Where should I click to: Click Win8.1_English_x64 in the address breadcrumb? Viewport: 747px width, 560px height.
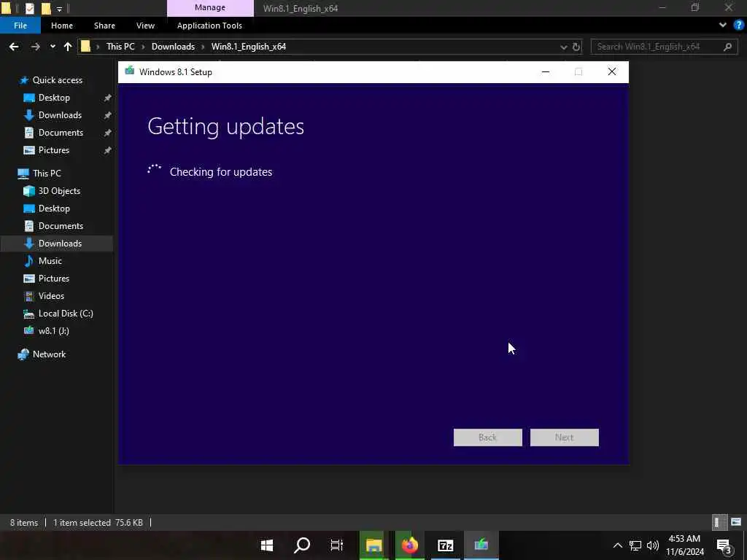[248, 47]
